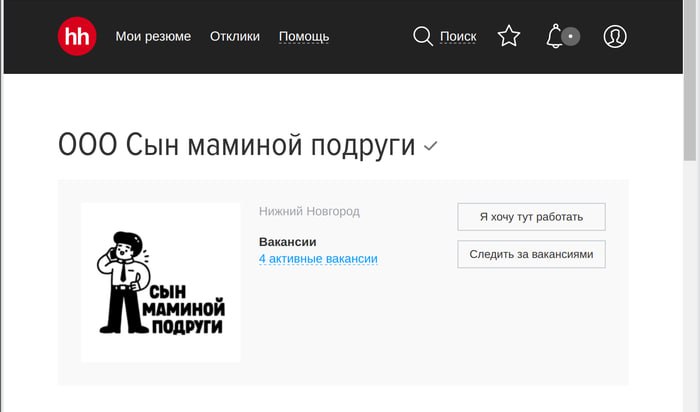The width and height of the screenshot is (700, 412).
Task: Open the 4 активные вакансии link
Action: coord(318,259)
